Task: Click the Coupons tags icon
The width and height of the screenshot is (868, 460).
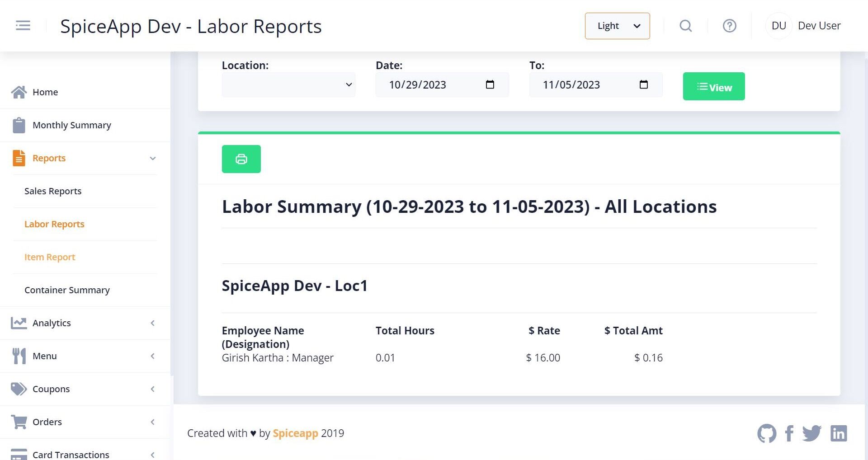Action: 19,389
